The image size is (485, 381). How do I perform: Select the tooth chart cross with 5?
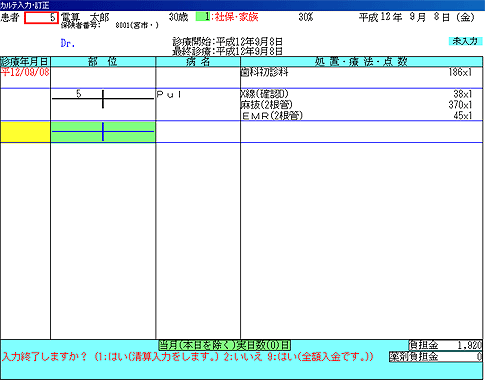tap(103, 99)
